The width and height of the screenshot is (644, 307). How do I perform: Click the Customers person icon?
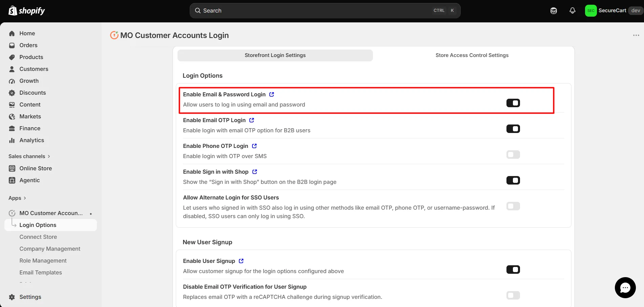click(12, 69)
